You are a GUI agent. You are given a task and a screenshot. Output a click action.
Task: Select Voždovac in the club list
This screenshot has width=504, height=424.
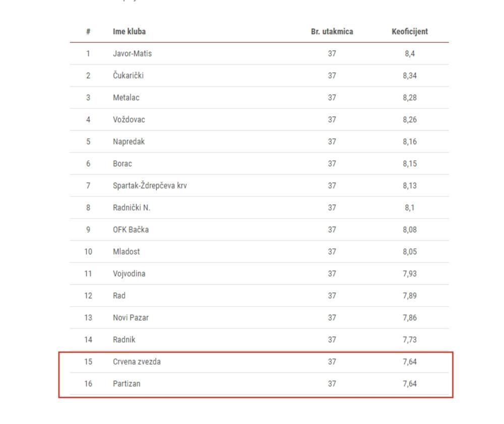coord(129,120)
